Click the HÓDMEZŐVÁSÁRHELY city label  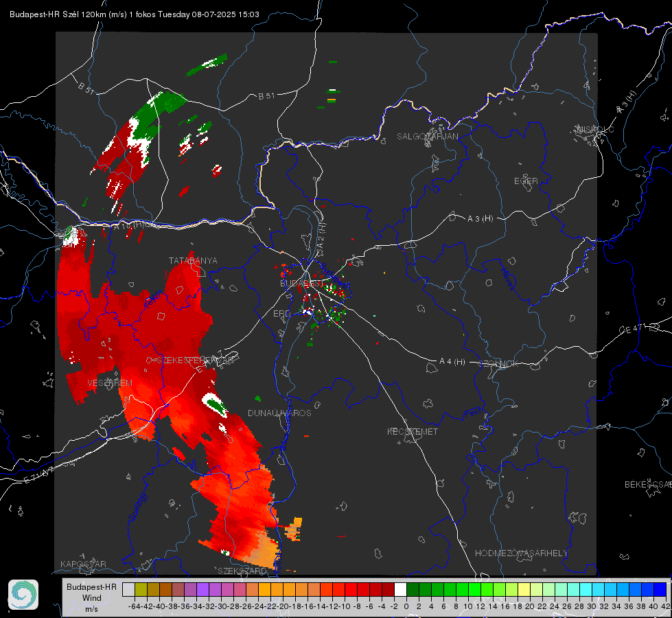click(x=521, y=553)
